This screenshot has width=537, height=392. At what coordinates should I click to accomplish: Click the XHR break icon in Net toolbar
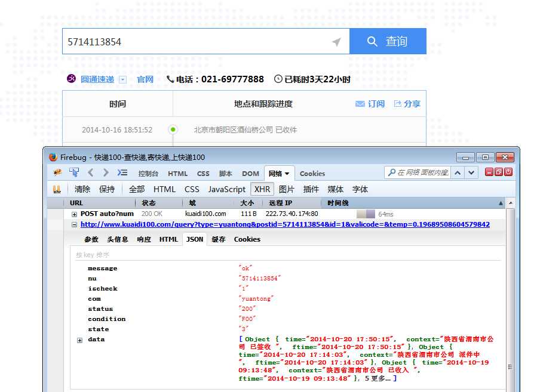pyautogui.click(x=57, y=189)
